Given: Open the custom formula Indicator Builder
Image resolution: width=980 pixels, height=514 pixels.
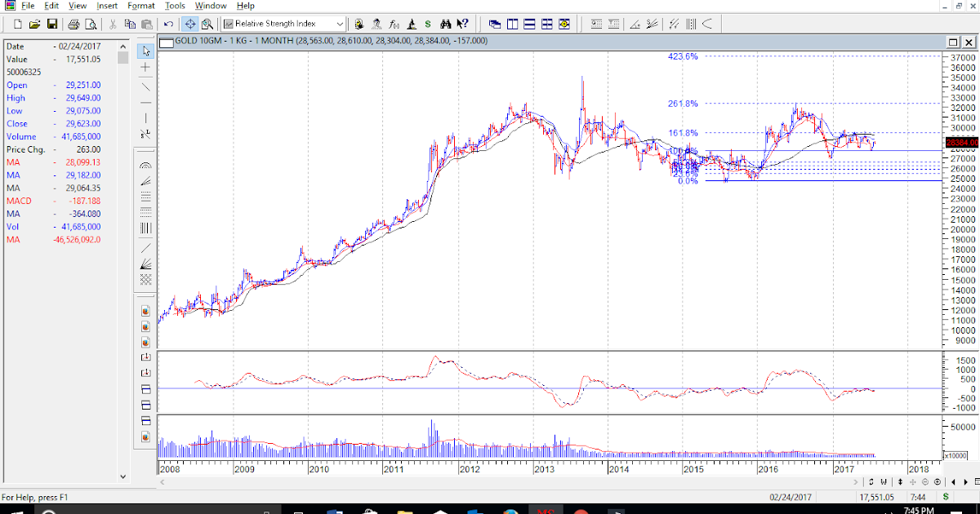Looking at the screenshot, I should (x=394, y=24).
